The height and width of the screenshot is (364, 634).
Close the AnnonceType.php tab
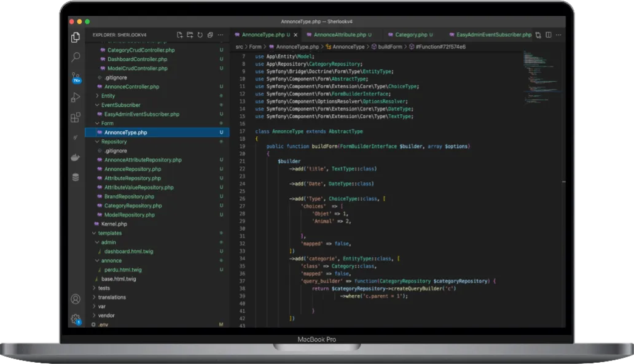point(295,35)
